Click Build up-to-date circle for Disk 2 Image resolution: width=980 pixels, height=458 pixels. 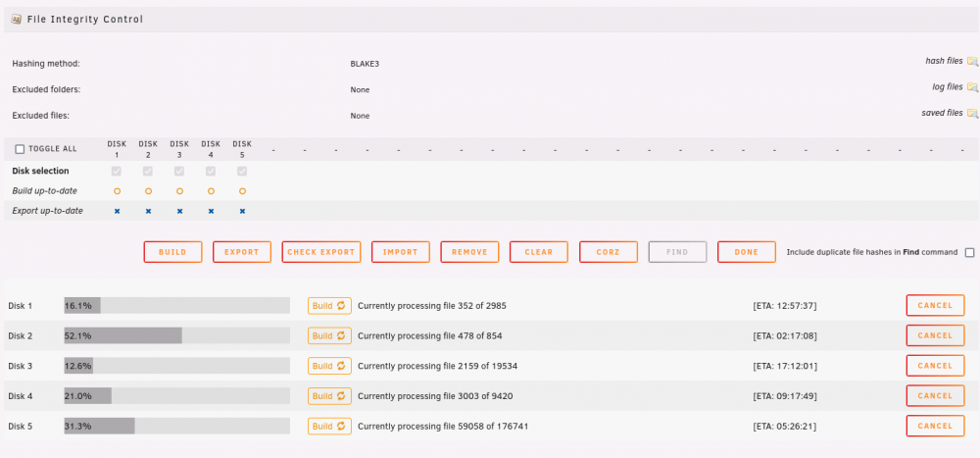[x=148, y=191]
